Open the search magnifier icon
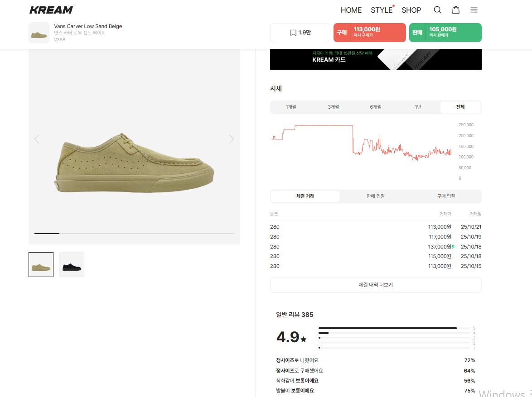 tap(437, 10)
